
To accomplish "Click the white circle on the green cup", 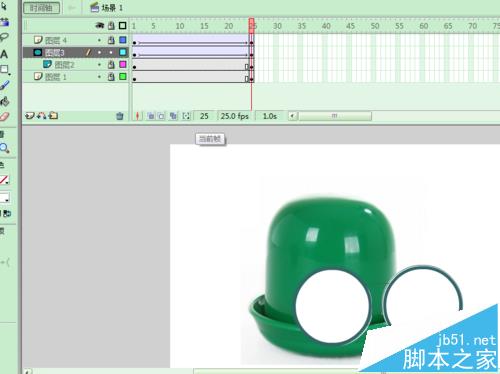I will coord(333,305).
